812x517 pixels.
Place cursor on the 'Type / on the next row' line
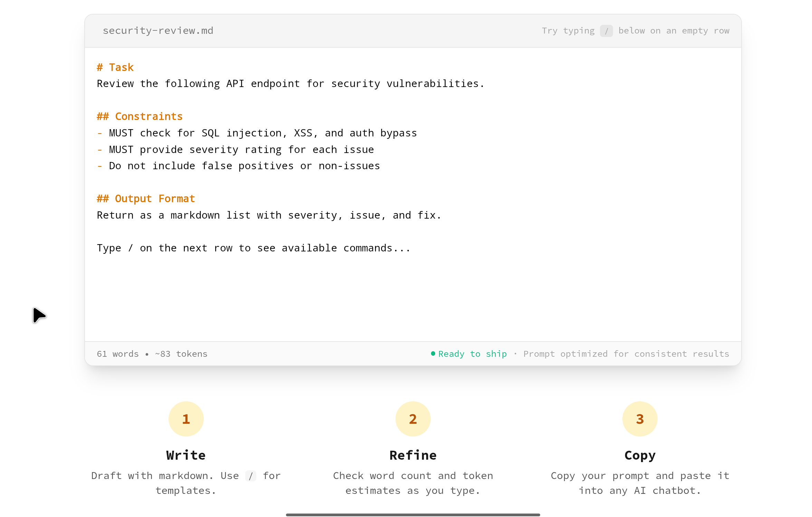[254, 248]
